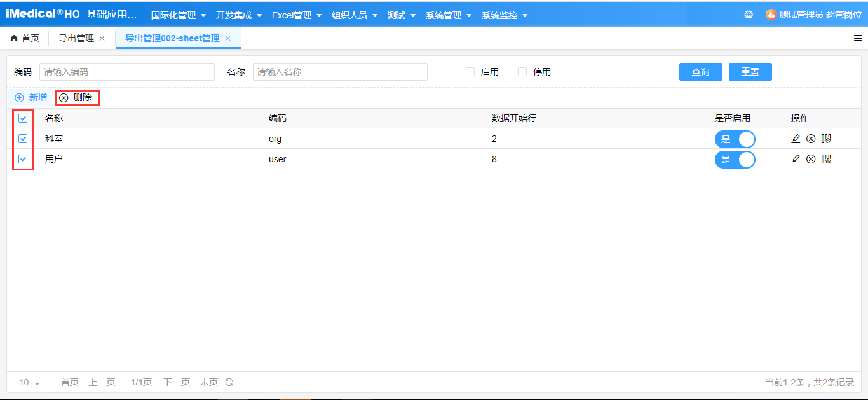Click inside the 请输入名称 input field
868x400 pixels.
point(340,71)
